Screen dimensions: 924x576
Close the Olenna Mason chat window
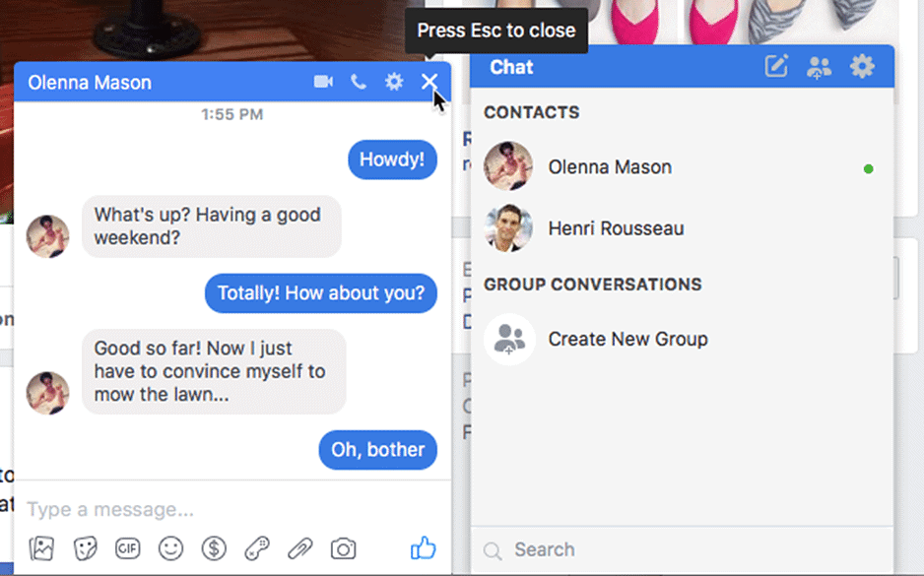coord(429,82)
